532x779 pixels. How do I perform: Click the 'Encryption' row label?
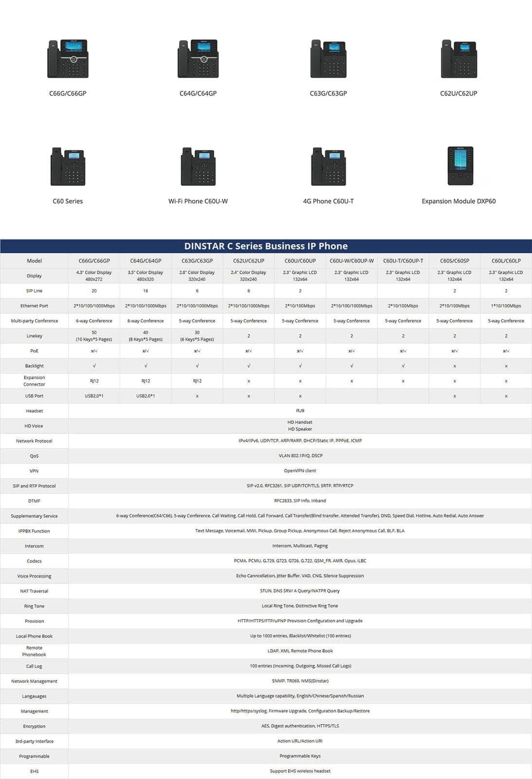click(34, 726)
